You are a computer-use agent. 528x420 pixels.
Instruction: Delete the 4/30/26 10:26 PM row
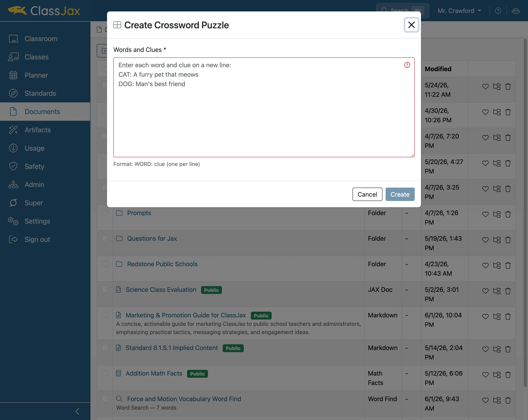(508, 112)
